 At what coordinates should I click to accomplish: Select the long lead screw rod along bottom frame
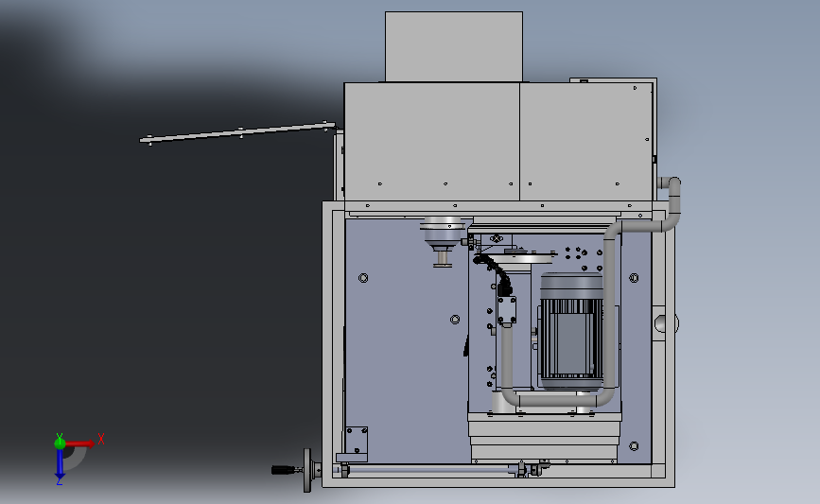433,470
